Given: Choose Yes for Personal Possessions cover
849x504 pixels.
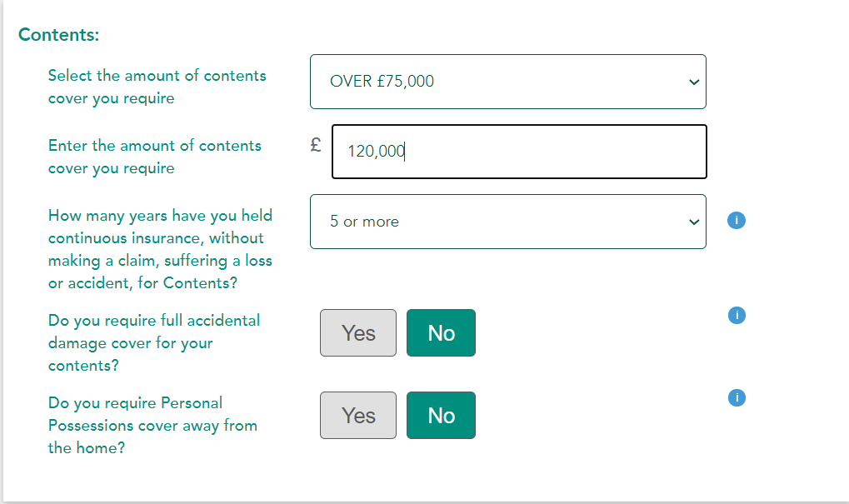Looking at the screenshot, I should tap(358, 415).
